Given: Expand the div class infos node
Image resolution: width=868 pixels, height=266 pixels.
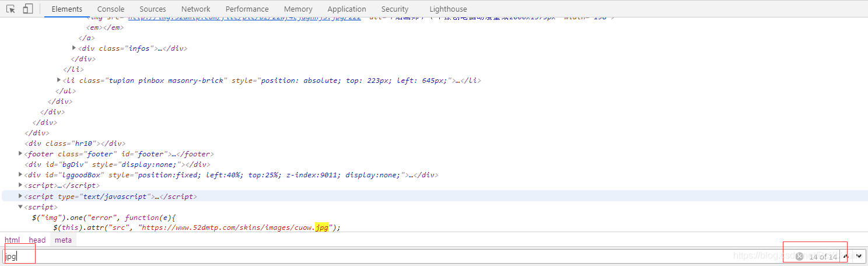Looking at the screenshot, I should [74, 48].
